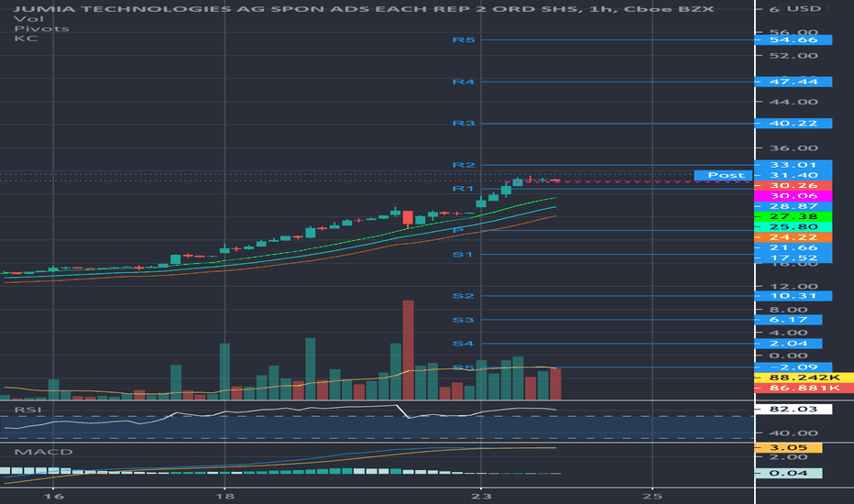This screenshot has height=504, width=854.
Task: Click the 33.01 price label
Action: (x=793, y=165)
